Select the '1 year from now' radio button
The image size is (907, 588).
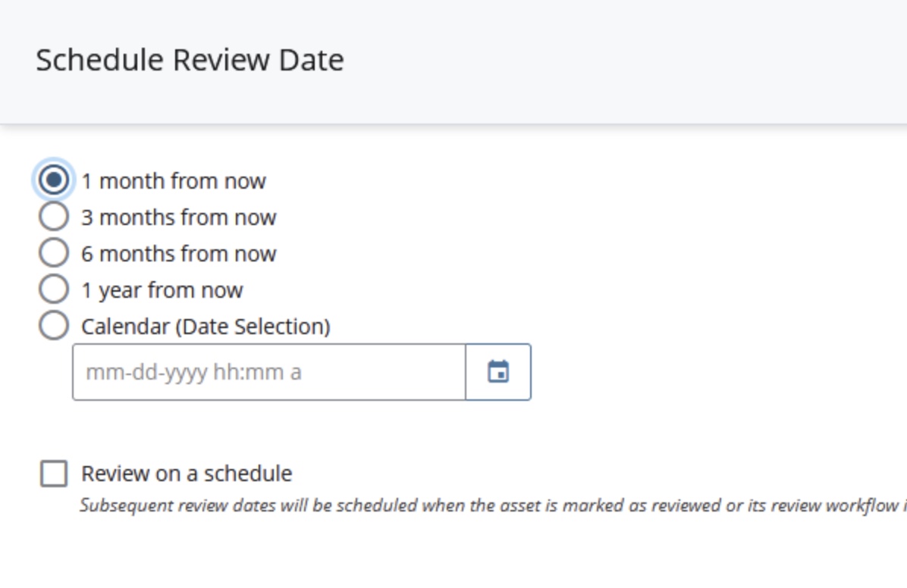54,289
